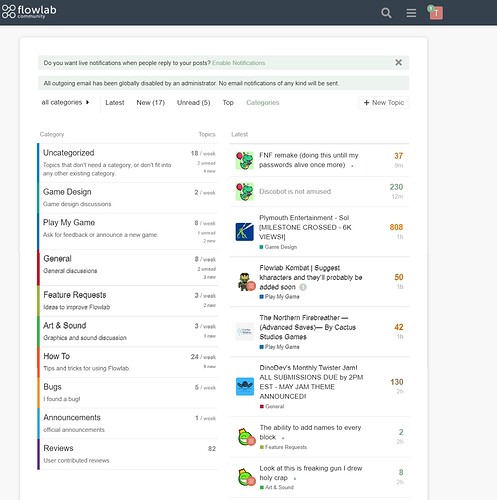Open the flowlab community logo home link
Viewport: 497px width, 500px height.
click(29, 12)
